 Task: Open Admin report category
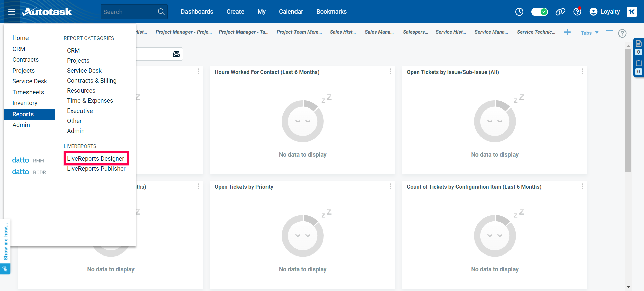pos(76,131)
